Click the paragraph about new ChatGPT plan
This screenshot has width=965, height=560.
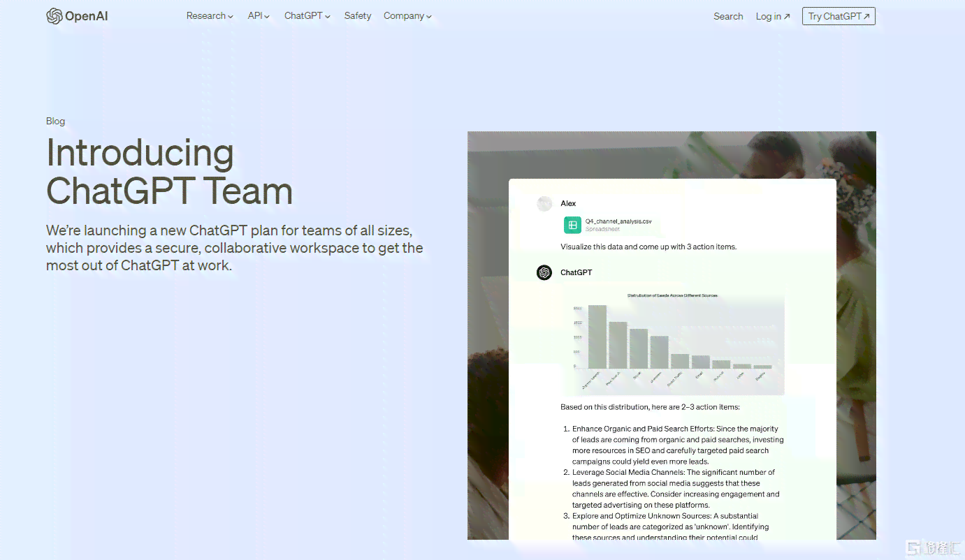click(x=235, y=248)
